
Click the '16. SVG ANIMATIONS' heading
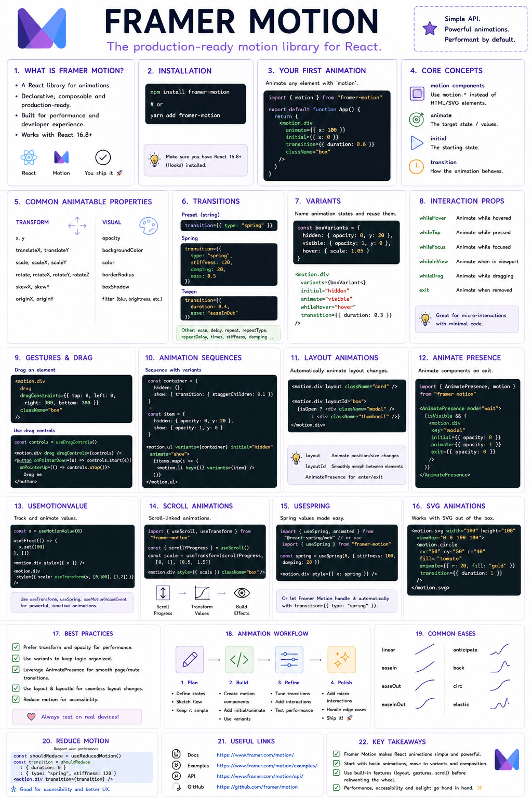(449, 506)
